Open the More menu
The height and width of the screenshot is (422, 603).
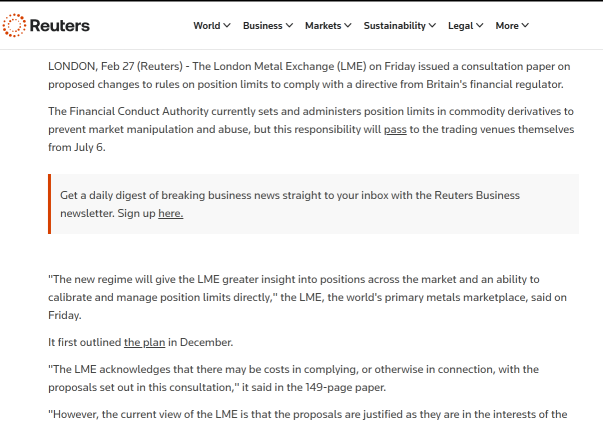click(x=512, y=25)
